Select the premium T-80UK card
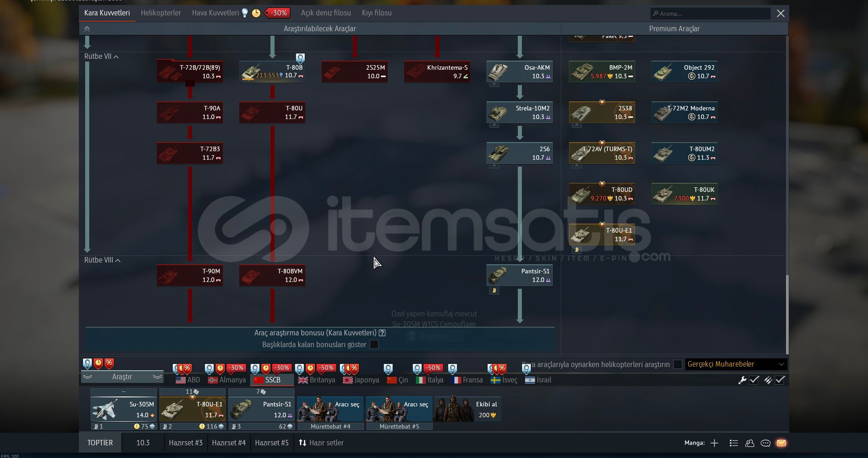 (685, 194)
